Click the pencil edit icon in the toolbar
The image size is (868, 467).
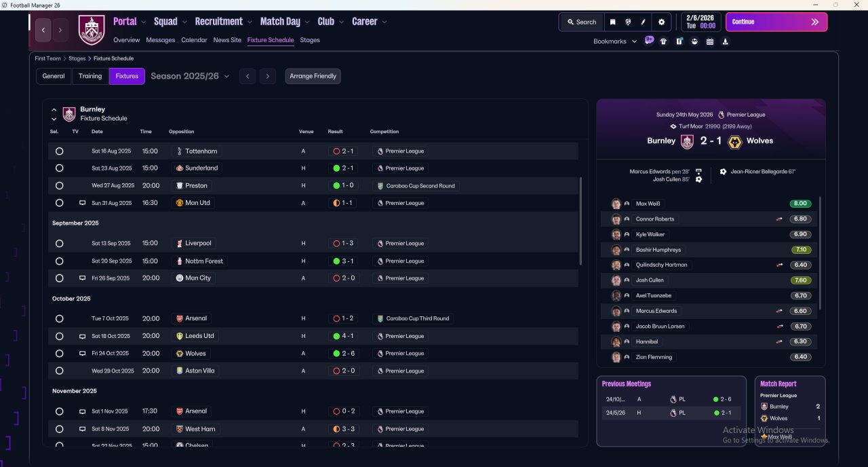pos(644,22)
